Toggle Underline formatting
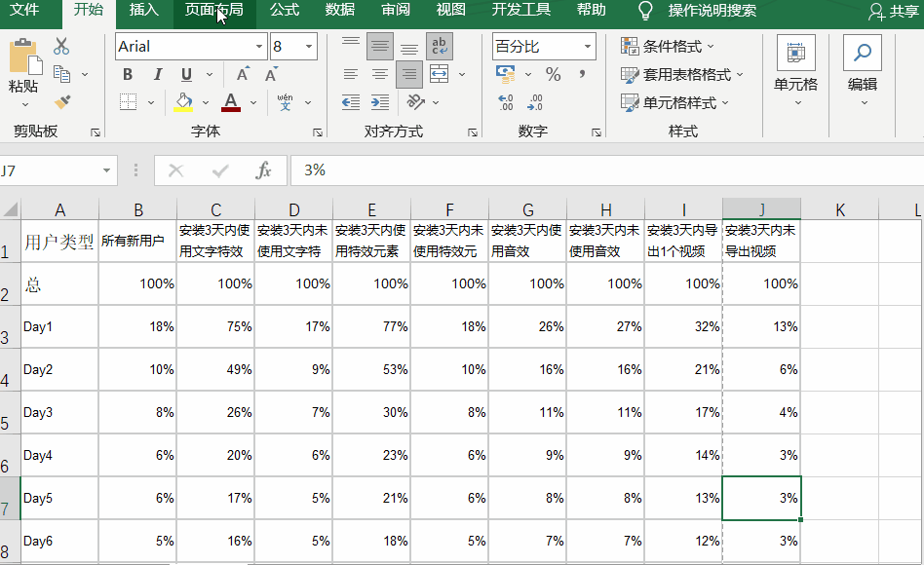The image size is (924, 565). 186,74
